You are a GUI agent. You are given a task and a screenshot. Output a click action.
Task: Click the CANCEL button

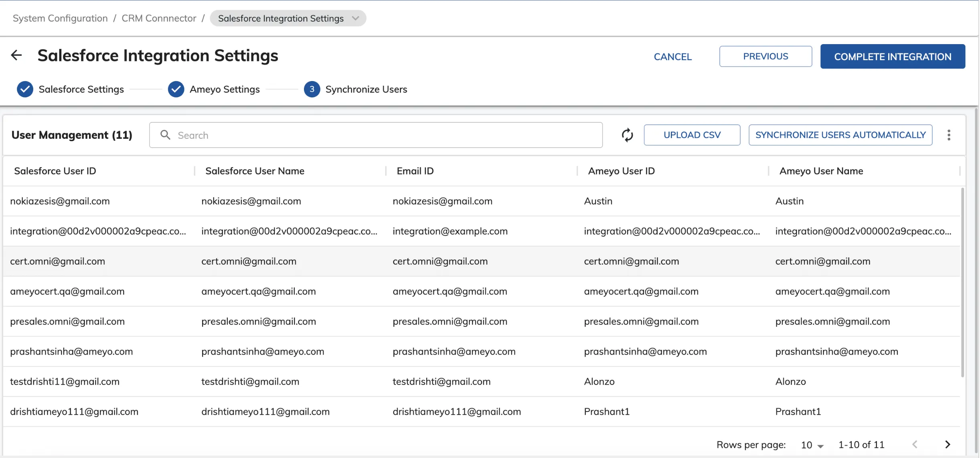672,57
